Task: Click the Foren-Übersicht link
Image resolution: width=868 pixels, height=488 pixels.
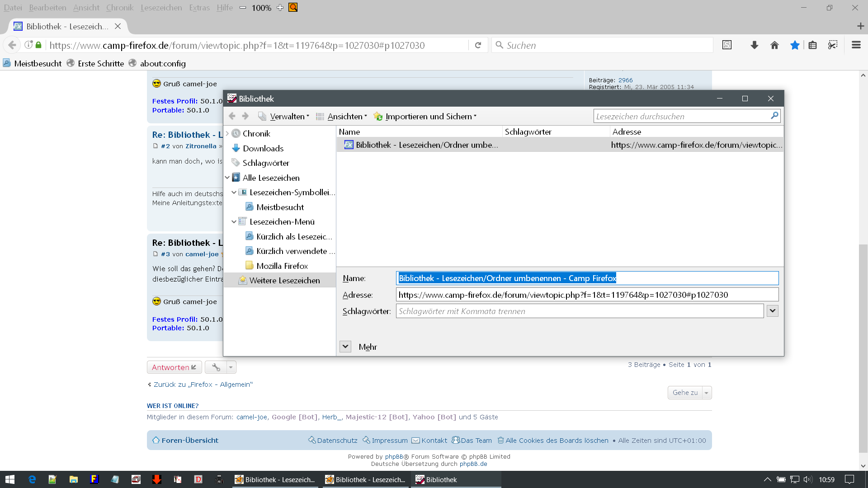Action: [x=190, y=440]
